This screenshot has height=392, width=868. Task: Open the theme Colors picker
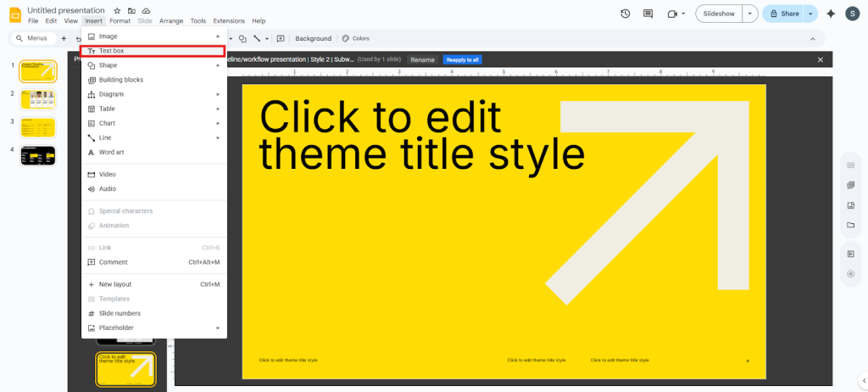[356, 38]
